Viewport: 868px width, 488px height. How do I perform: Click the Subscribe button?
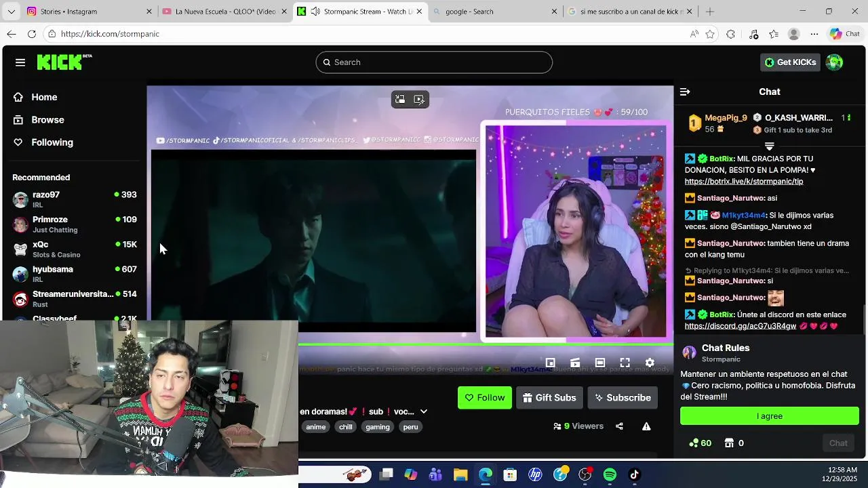(x=623, y=398)
